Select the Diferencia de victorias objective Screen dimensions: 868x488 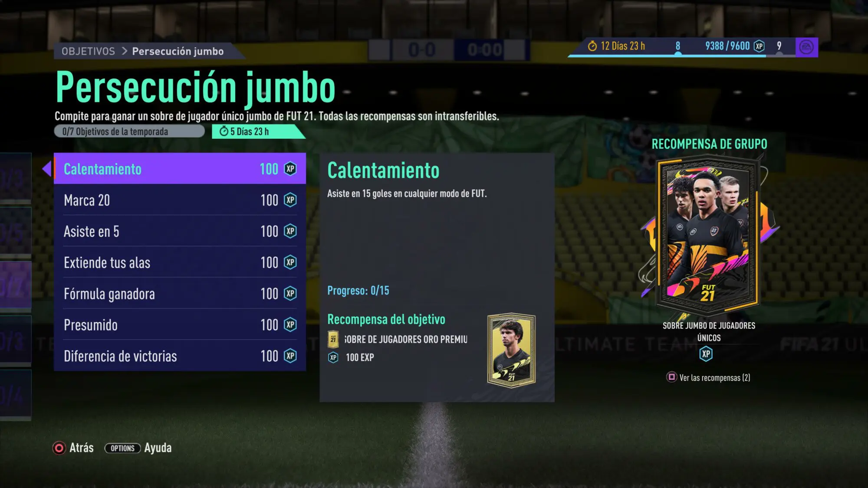click(180, 356)
